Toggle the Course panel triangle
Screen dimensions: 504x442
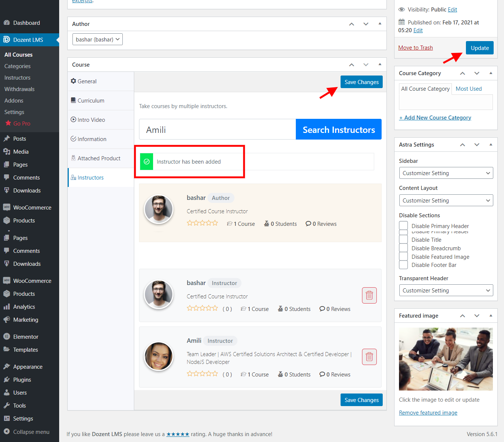click(380, 64)
